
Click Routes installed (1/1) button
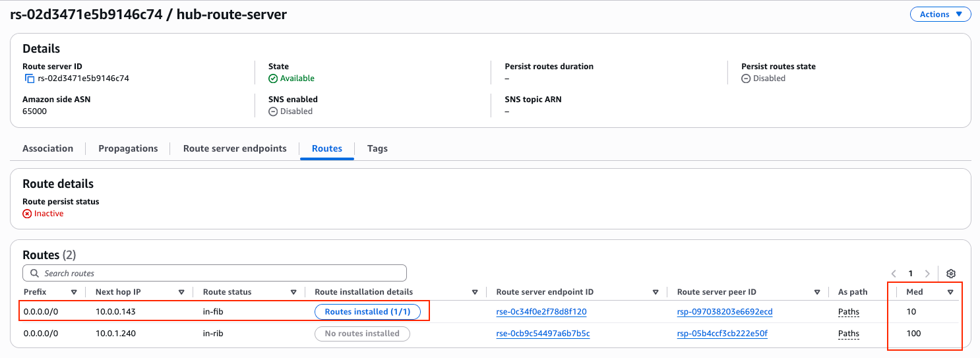367,312
